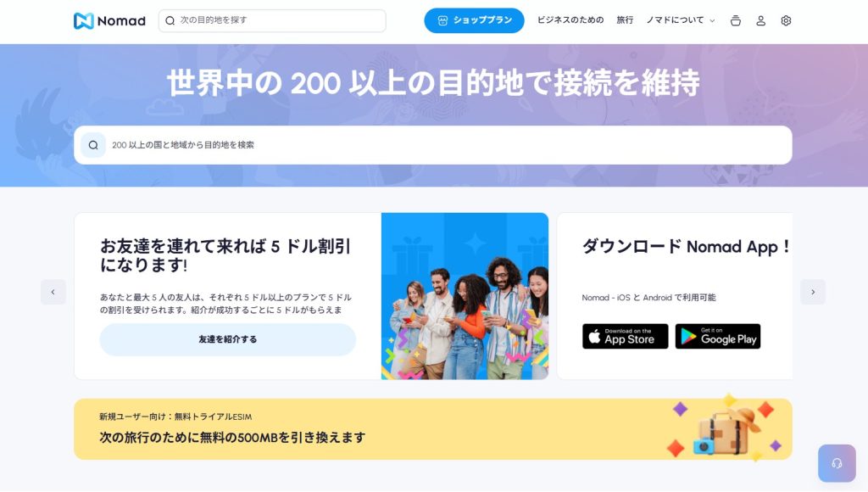Open the shopping cart icon
Image resolution: width=868 pixels, height=492 pixels.
(x=735, y=21)
